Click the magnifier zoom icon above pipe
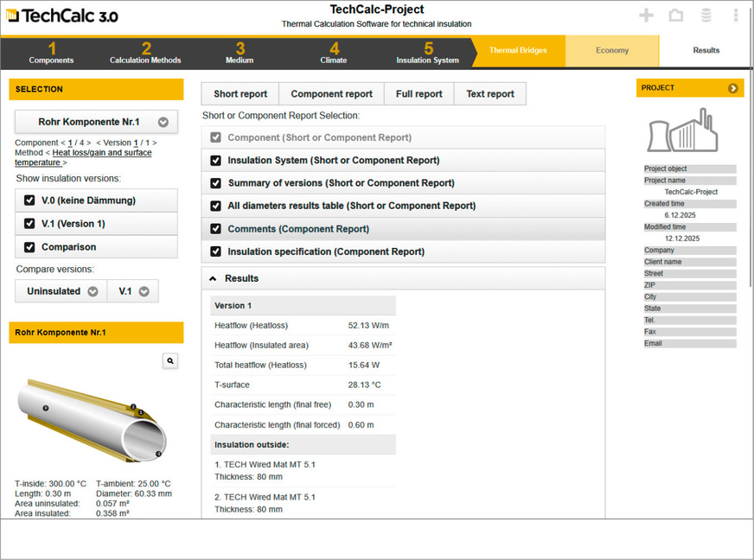The image size is (754, 560). pos(170,360)
